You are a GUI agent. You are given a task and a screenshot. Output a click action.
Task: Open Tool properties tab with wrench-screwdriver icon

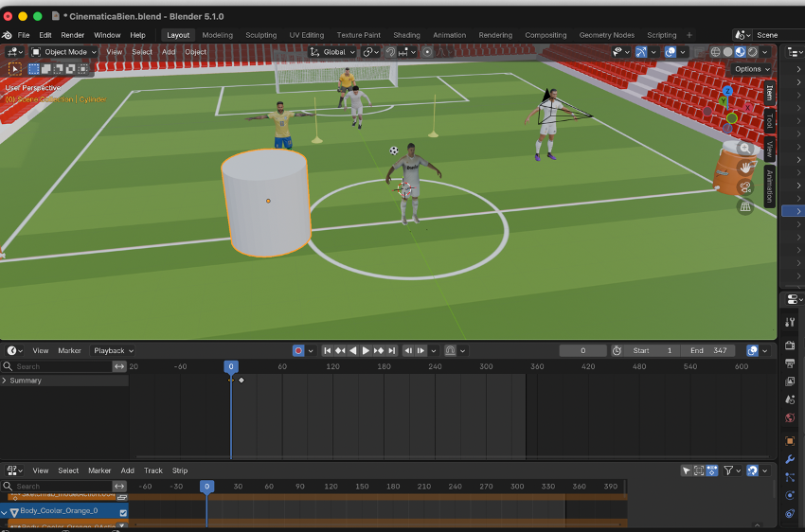[790, 323]
